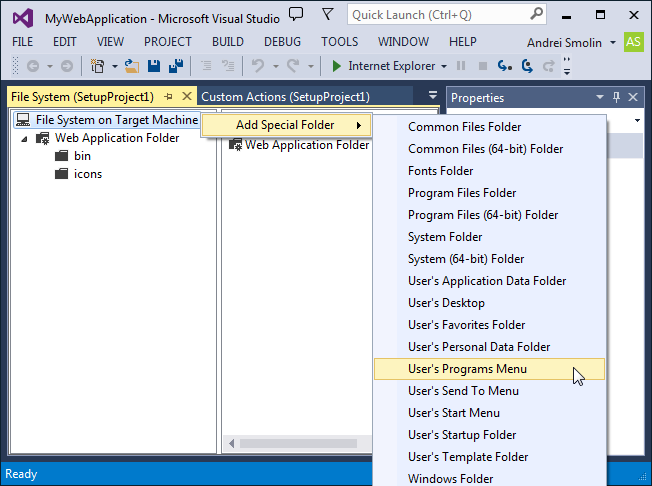Open the WINDOW menu
The height and width of the screenshot is (486, 652).
tap(403, 42)
